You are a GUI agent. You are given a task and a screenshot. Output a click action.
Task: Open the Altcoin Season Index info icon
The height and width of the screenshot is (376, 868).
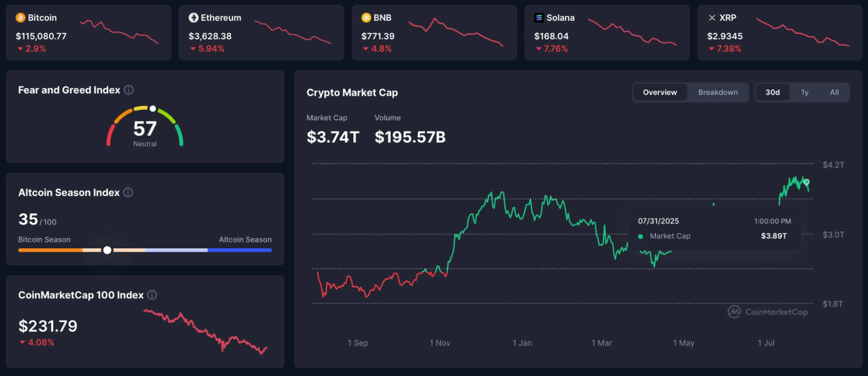click(128, 192)
